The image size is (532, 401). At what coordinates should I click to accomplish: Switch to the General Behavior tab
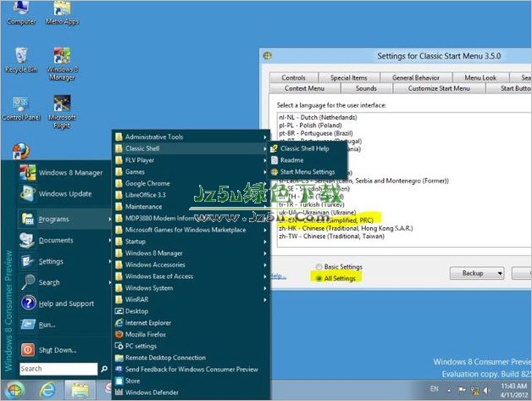point(416,78)
